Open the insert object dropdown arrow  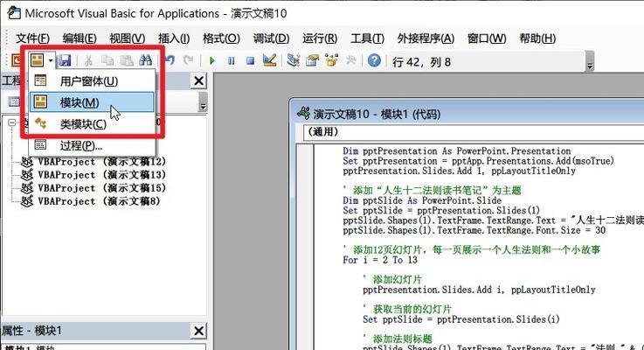(x=51, y=61)
